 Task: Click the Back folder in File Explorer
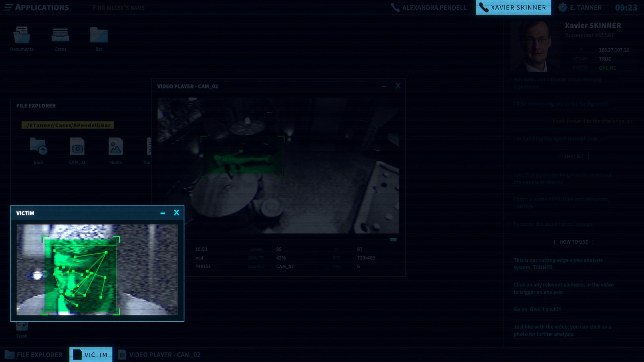coord(39,148)
